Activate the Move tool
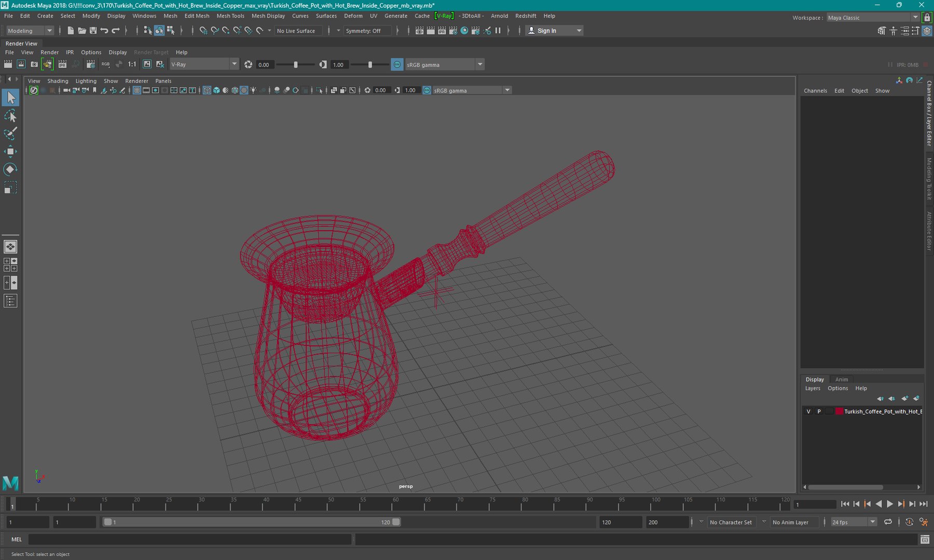This screenshot has height=560, width=934. coord(10,151)
